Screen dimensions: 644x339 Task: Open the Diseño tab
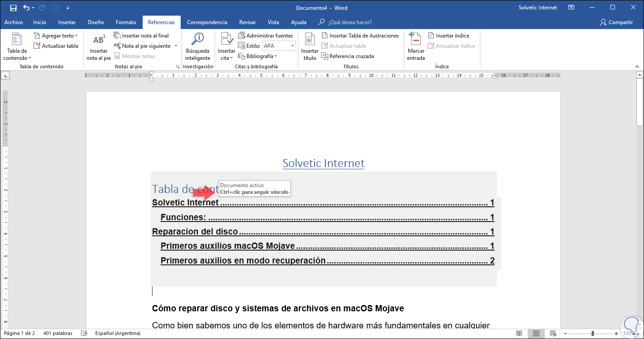point(96,22)
